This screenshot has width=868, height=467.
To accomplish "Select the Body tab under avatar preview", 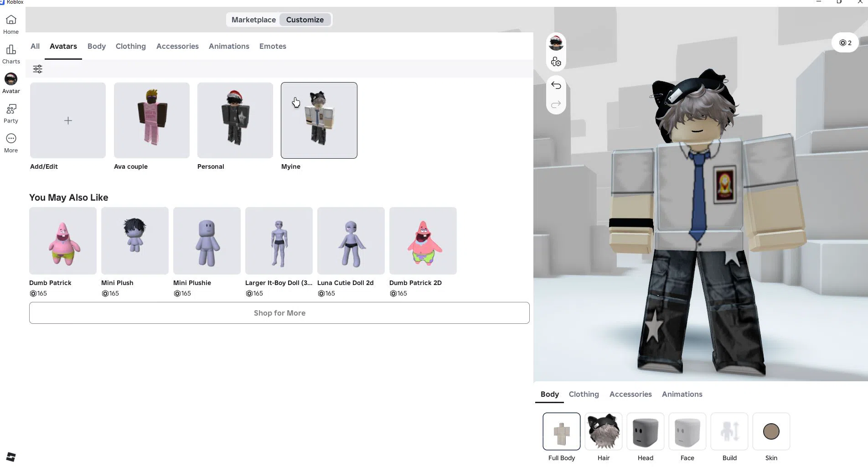I will coord(550,394).
